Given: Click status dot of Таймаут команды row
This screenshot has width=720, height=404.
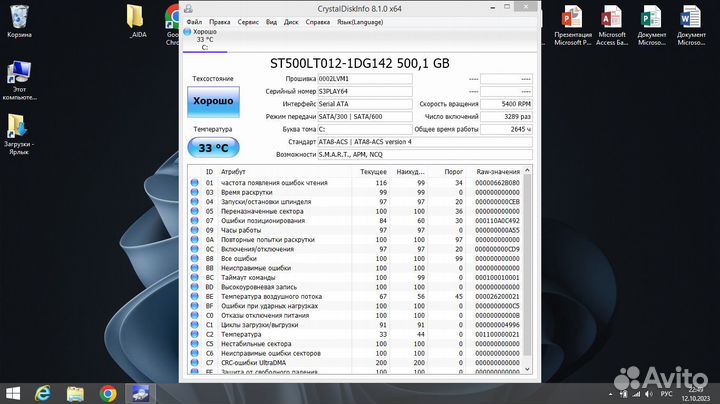Looking at the screenshot, I should point(195,277).
